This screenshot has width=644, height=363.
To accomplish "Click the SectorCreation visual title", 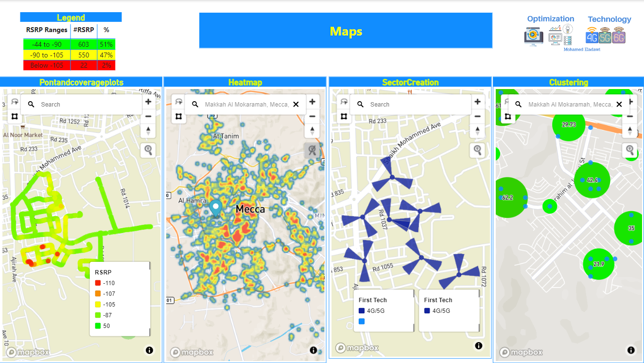I will (410, 82).
